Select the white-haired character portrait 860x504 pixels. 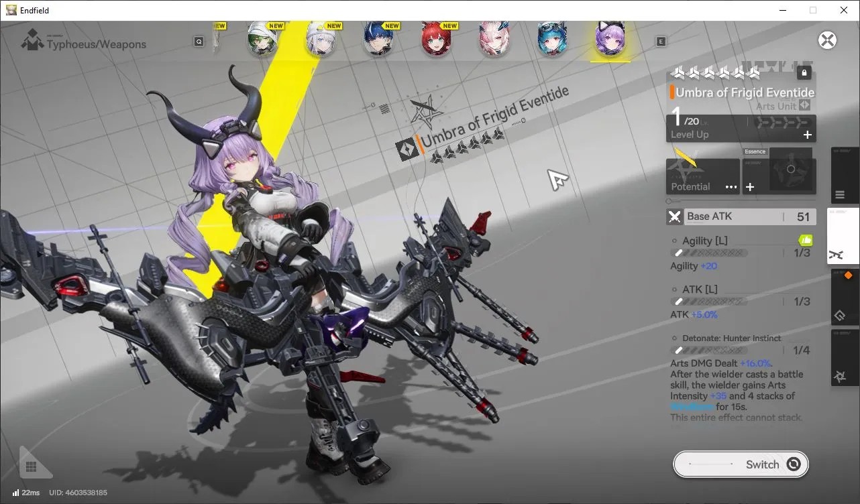coord(321,39)
